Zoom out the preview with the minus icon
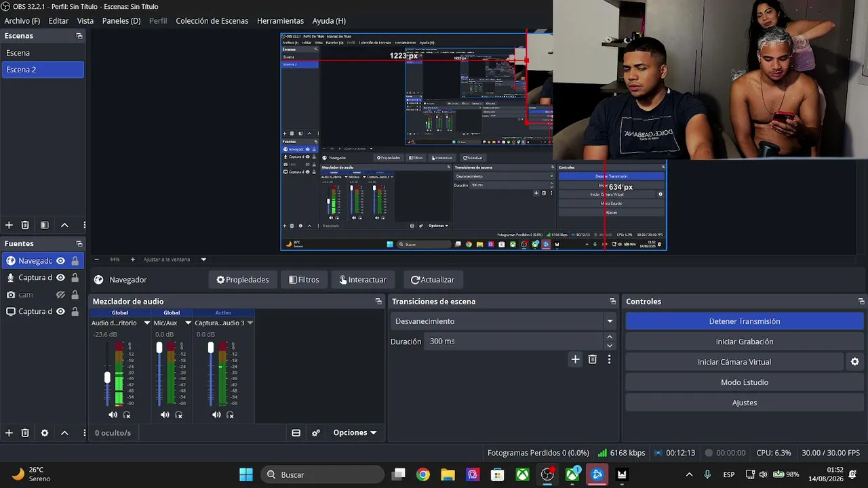The height and width of the screenshot is (488, 868). coord(96,260)
